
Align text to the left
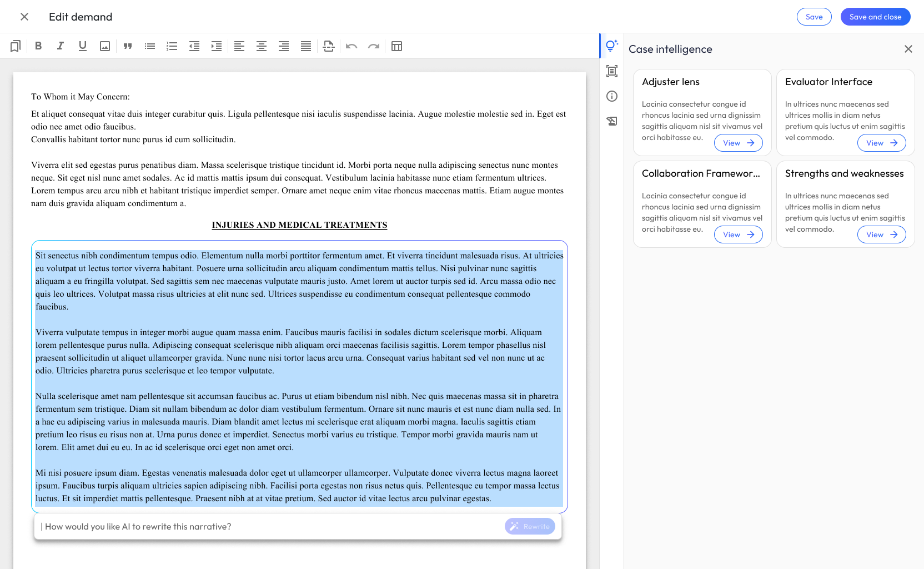239,46
